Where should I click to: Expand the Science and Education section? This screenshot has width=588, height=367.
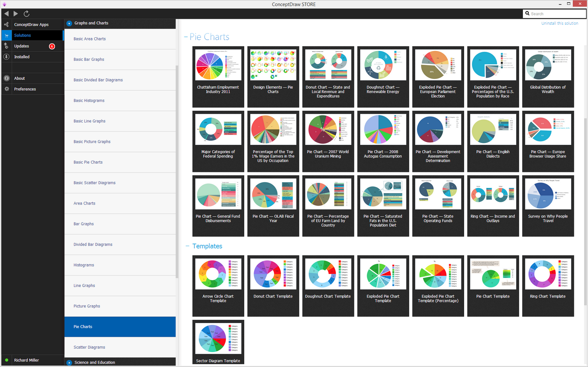coord(69,363)
